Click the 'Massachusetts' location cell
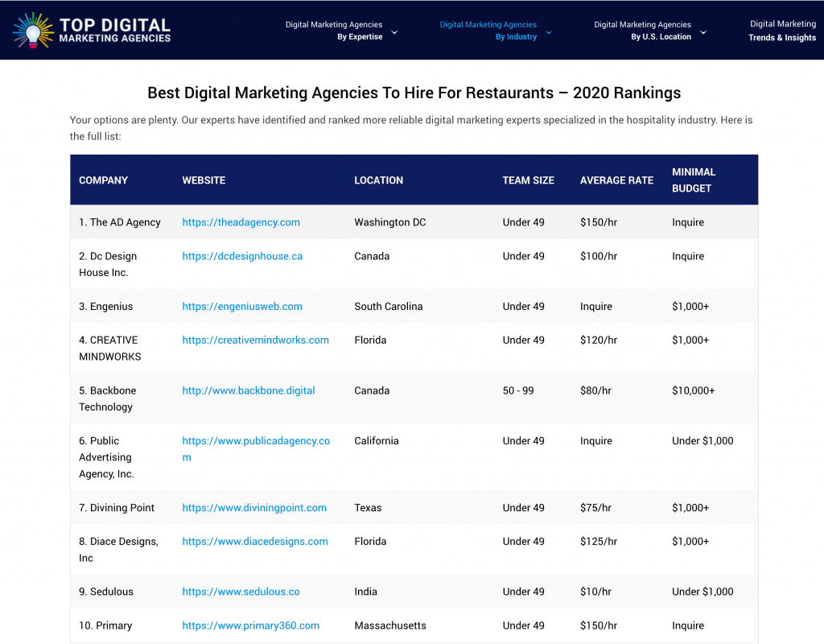Image resolution: width=824 pixels, height=644 pixels. click(x=390, y=625)
